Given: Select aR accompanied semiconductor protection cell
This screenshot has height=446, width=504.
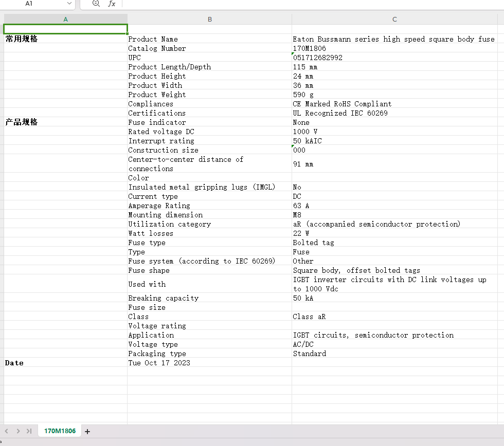Looking at the screenshot, I should tap(395, 224).
